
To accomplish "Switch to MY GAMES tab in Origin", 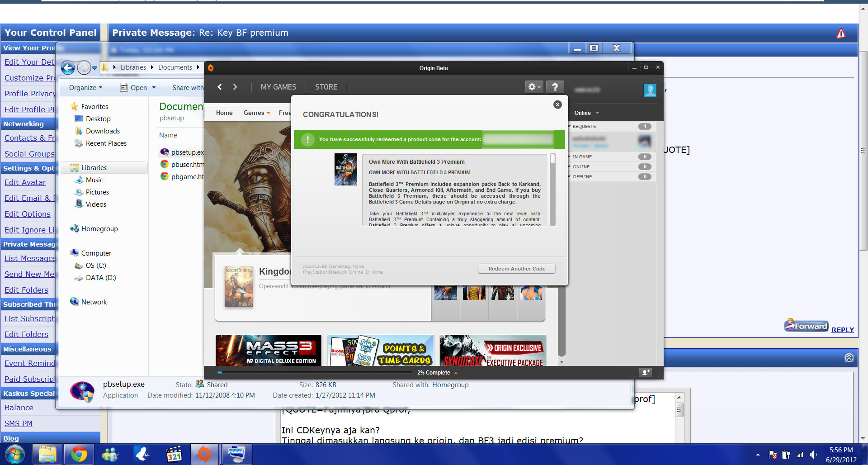I will (278, 87).
